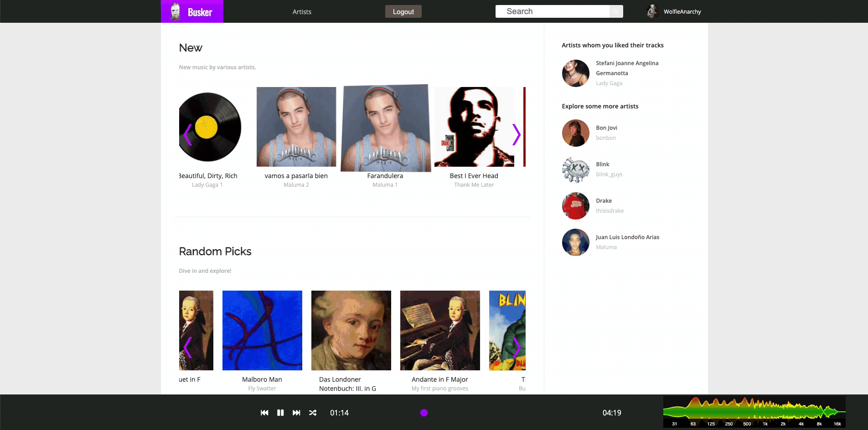Screen dimensions: 868x430
Task: Open Das Londoner Notenbuch cover art
Action: [x=351, y=330]
